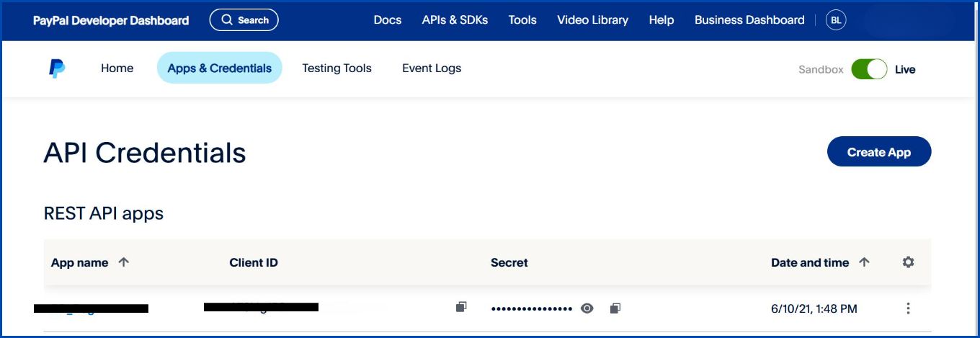Click the Create App button
The height and width of the screenshot is (338, 980).
click(x=879, y=152)
